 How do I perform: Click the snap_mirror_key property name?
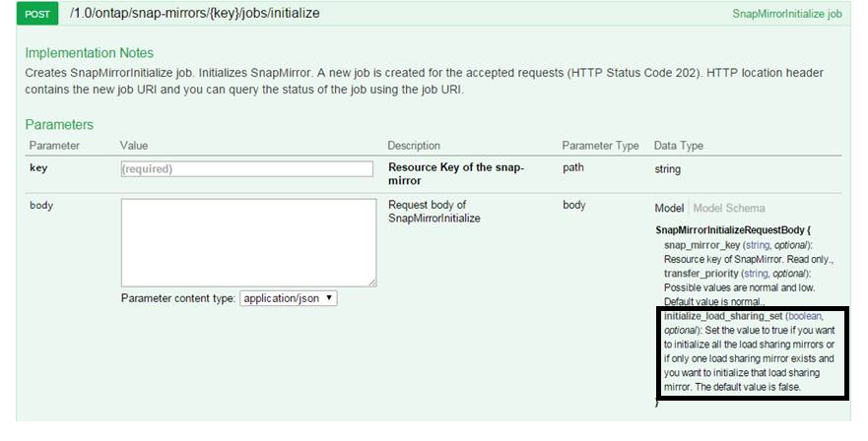tap(703, 244)
